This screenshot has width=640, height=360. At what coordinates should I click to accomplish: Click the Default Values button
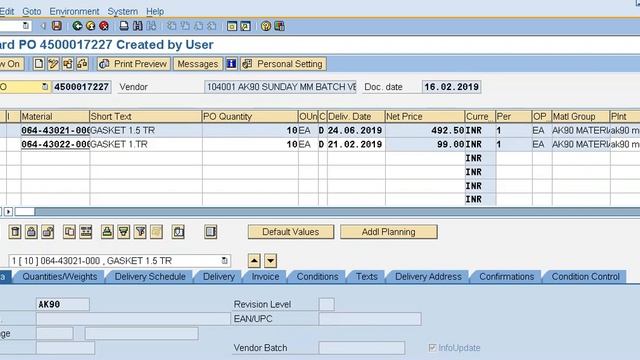[291, 232]
